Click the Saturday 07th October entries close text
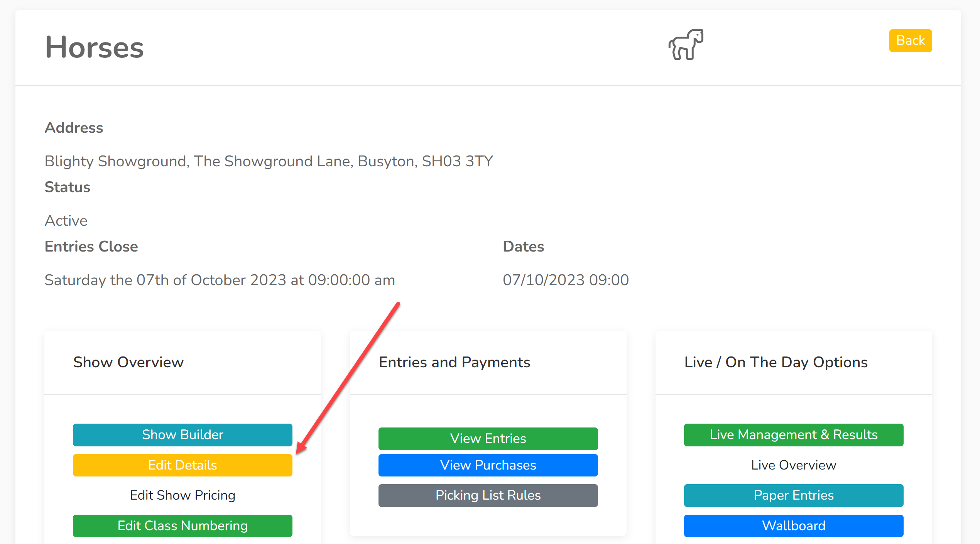980x544 pixels. [x=220, y=280]
